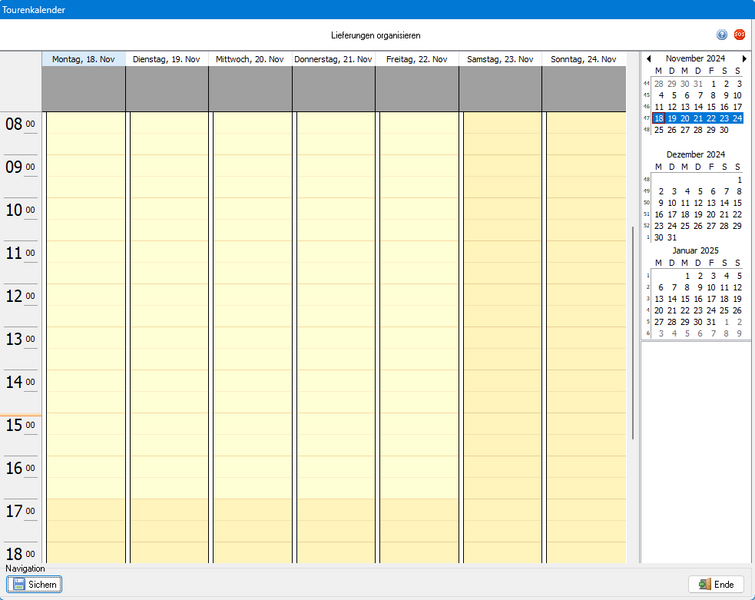Click the vertical scrollbar of the calendar
Viewport: 755px width, 600px height.
[x=632, y=330]
